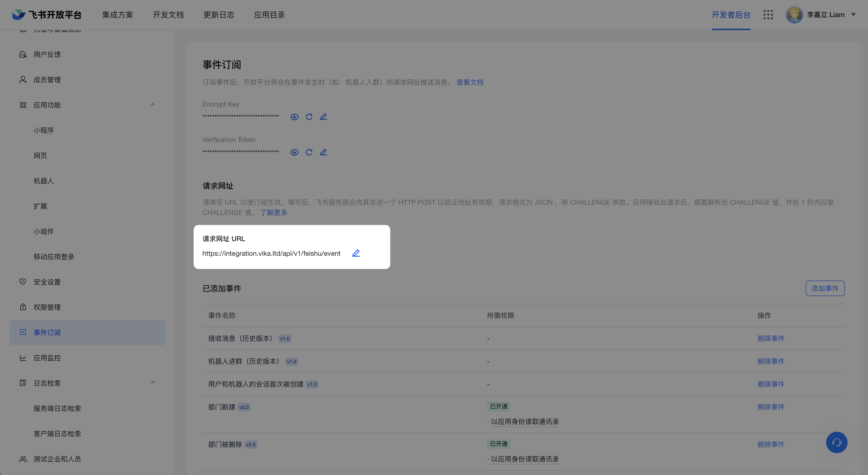Image resolution: width=868 pixels, height=475 pixels.
Task: Open the customer support chat bubble
Action: [x=836, y=442]
